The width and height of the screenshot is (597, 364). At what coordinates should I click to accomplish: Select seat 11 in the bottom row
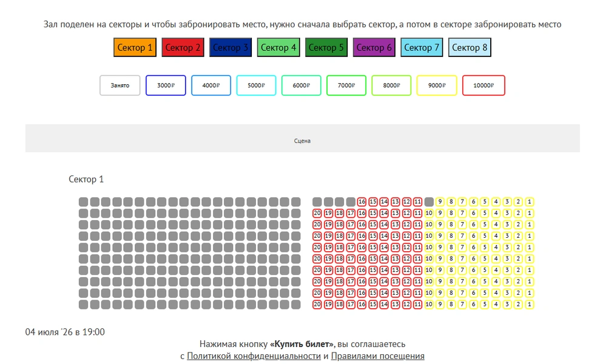point(417,305)
